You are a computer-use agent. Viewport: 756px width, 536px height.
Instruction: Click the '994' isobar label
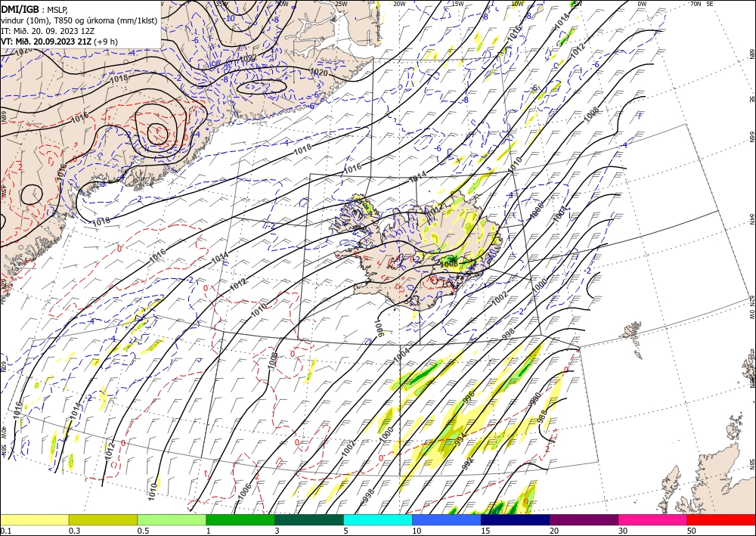461,439
